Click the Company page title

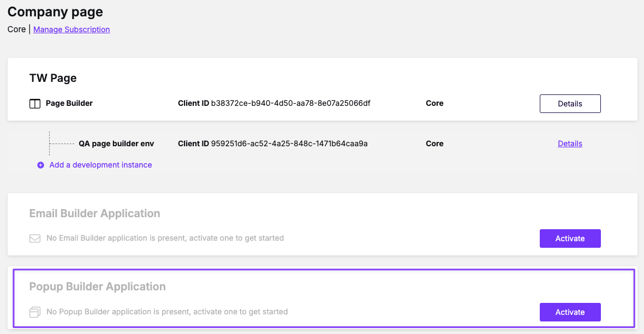click(x=55, y=11)
